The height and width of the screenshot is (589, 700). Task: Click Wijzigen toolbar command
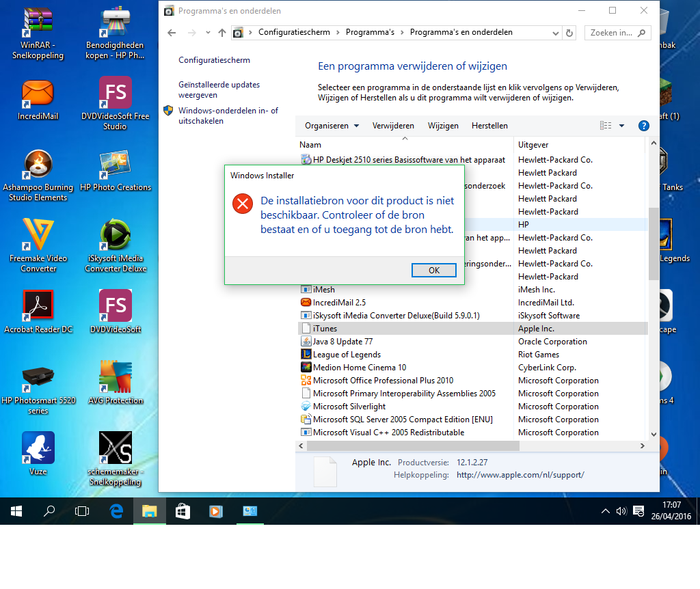(443, 126)
